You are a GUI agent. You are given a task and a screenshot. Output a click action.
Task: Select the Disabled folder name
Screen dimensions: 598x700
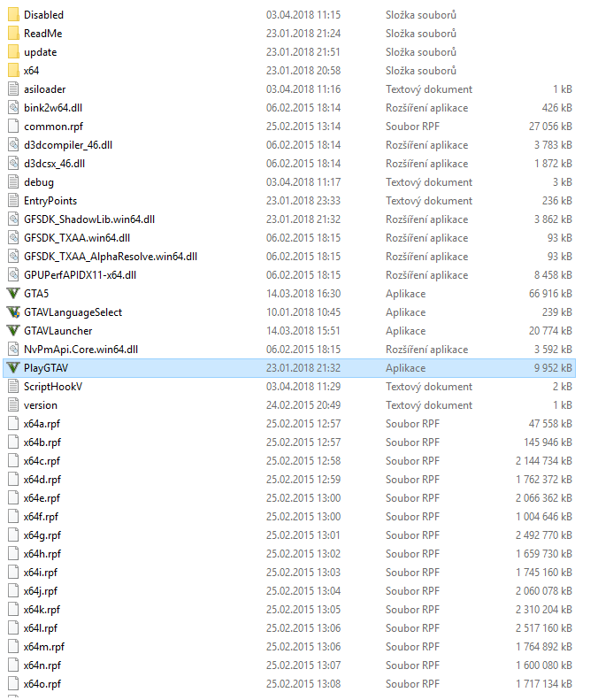point(43,15)
